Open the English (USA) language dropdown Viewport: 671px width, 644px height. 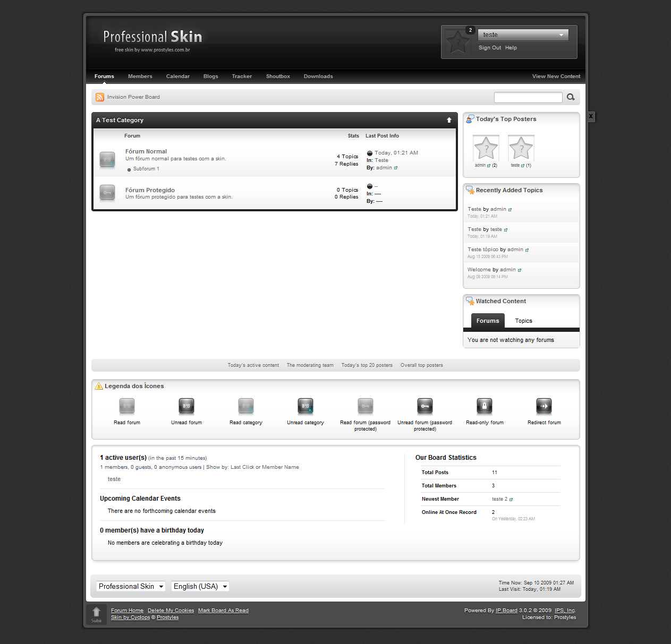pyautogui.click(x=200, y=586)
